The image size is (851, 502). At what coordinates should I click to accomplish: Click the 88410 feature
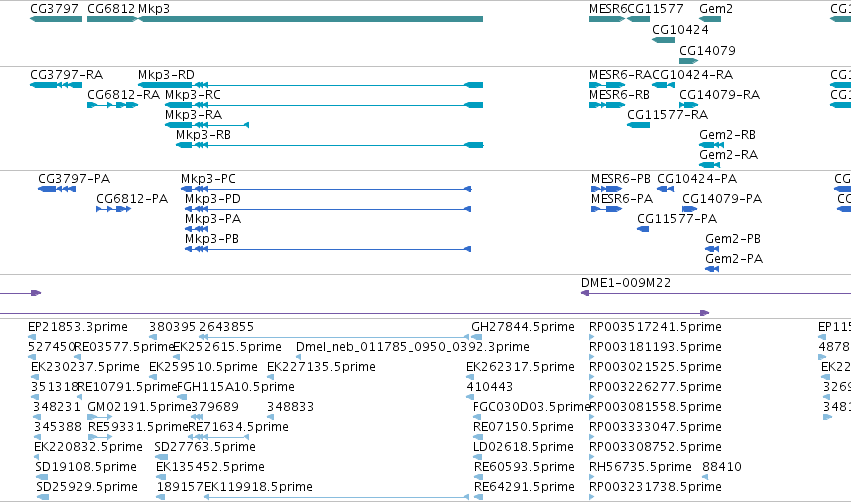pos(705,478)
